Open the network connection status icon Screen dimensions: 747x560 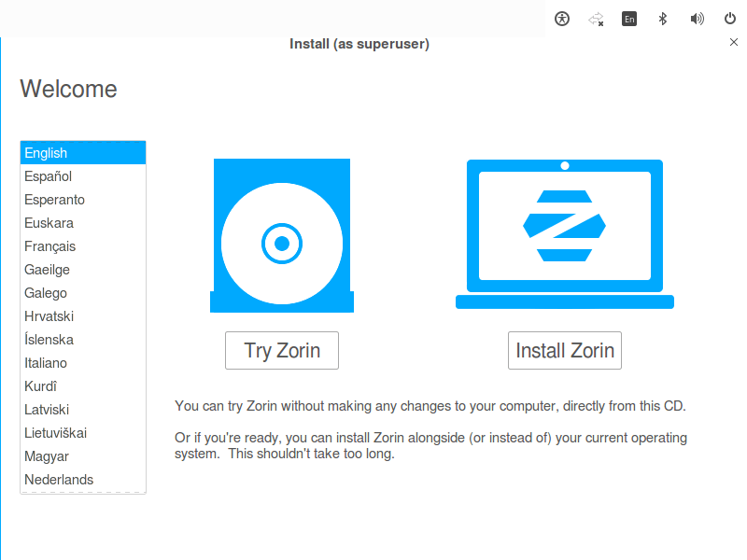pyautogui.click(x=596, y=19)
